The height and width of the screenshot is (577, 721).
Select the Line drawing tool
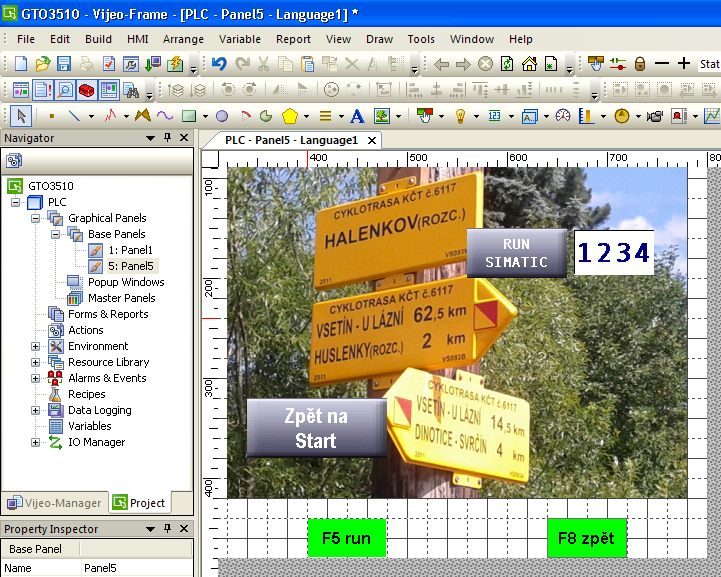74,116
